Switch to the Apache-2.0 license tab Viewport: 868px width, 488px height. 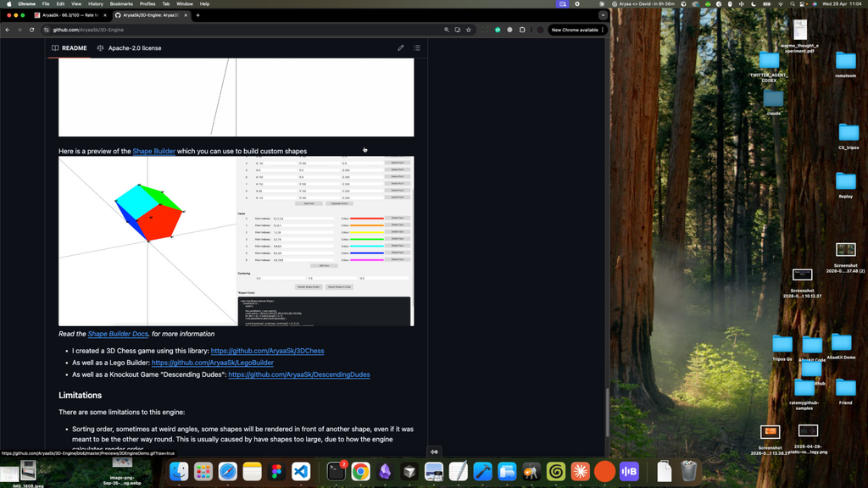129,48
